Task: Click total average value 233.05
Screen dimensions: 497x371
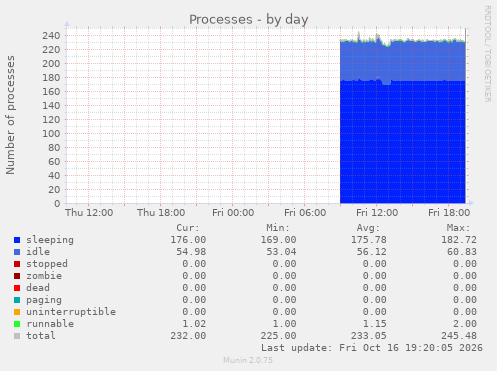Action: point(369,336)
